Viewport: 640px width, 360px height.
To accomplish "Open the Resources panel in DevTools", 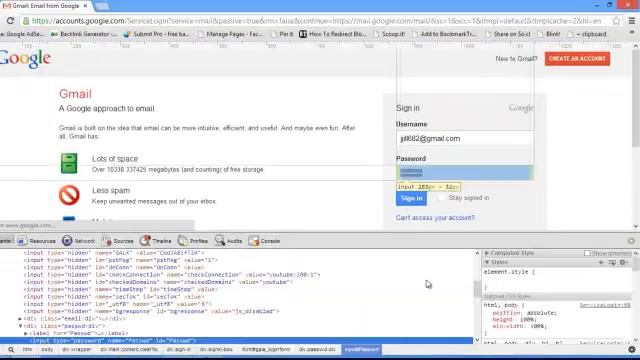I will [x=37, y=241].
